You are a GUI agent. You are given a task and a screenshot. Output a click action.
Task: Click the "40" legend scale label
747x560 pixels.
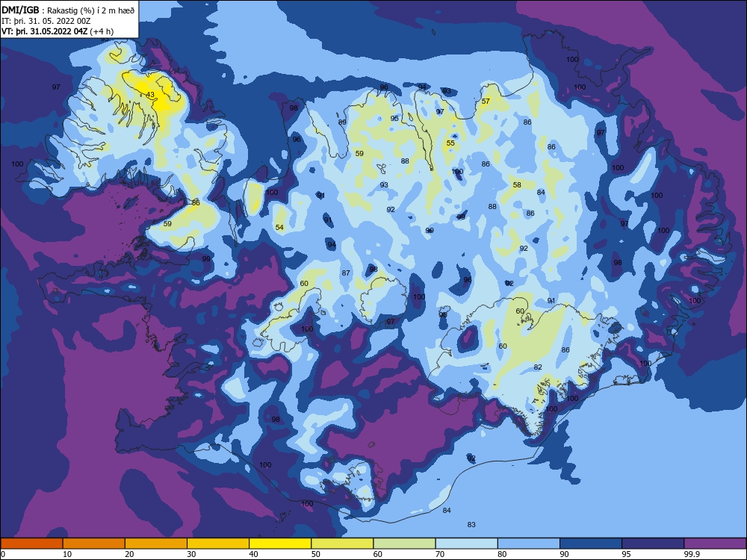pyautogui.click(x=253, y=554)
